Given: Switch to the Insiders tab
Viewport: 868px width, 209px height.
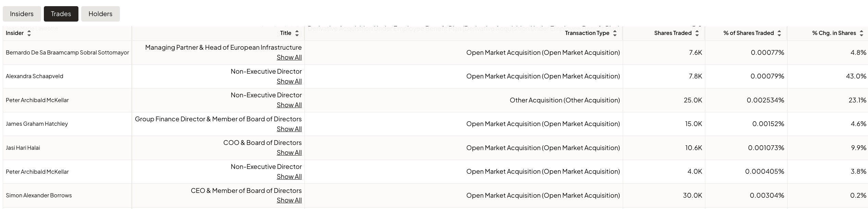Looking at the screenshot, I should pos(22,14).
